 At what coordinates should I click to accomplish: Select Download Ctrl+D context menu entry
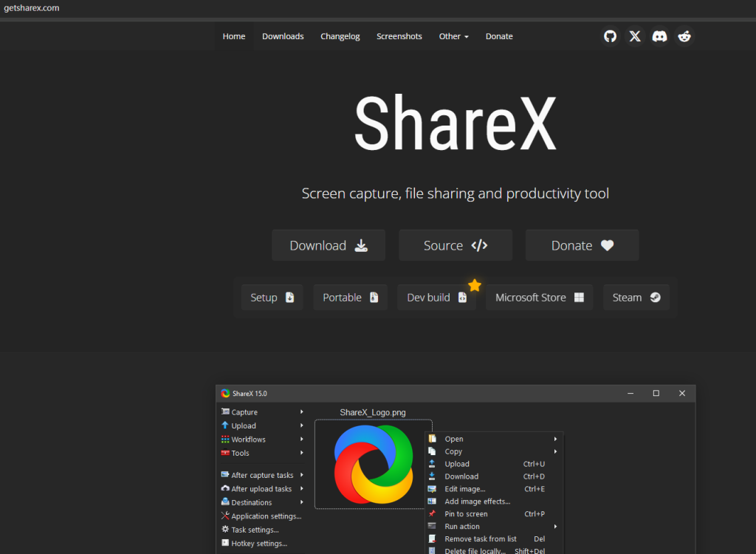pyautogui.click(x=494, y=476)
